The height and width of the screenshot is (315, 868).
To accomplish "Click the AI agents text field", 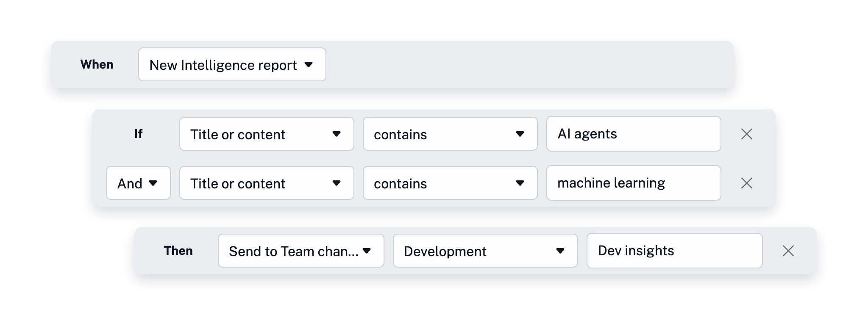I will (x=633, y=134).
